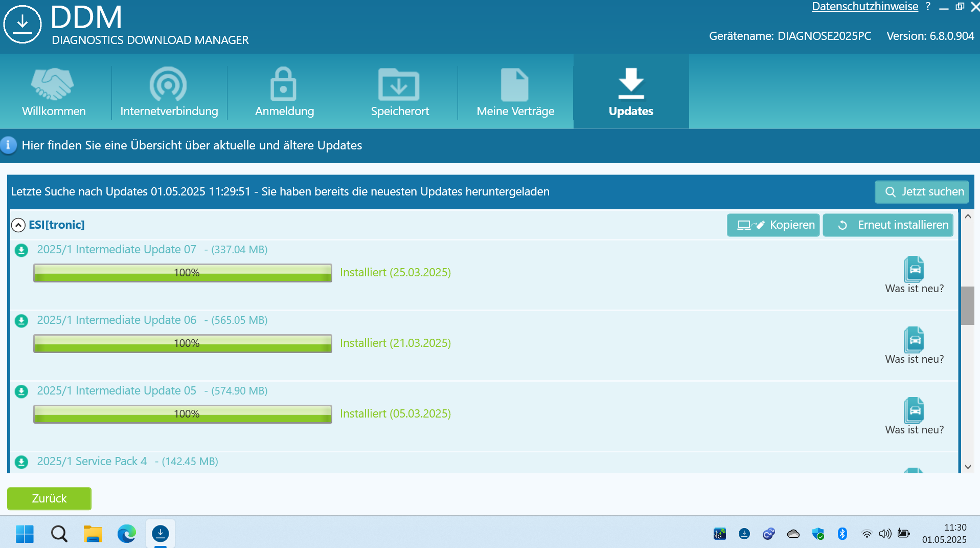This screenshot has height=548, width=980.
Task: Click the progress bar of Update 07
Action: coord(183,273)
